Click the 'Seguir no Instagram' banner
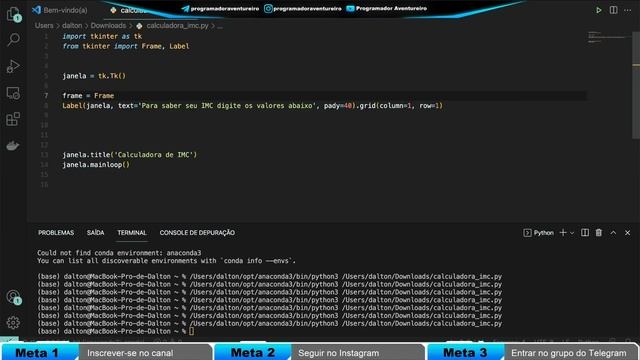 point(357,353)
